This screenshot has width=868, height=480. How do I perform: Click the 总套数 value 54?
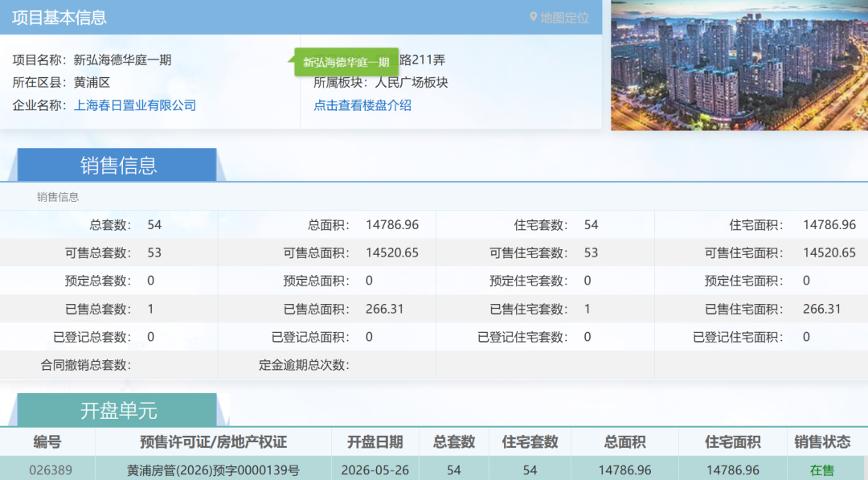[154, 225]
